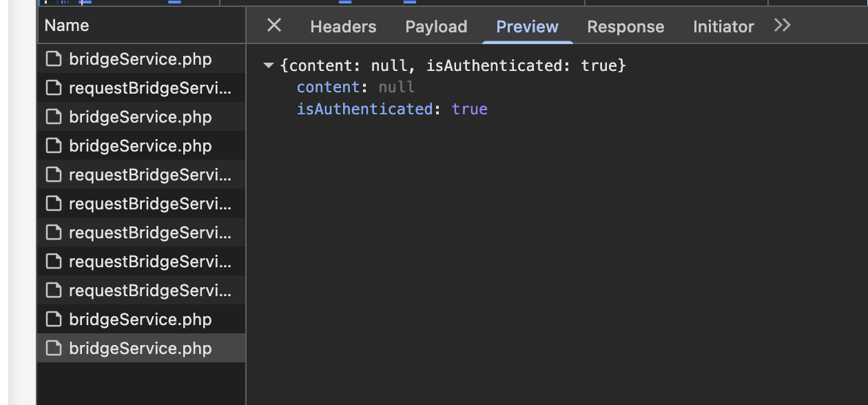The width and height of the screenshot is (868, 405).
Task: Switch to the Headers tab
Action: 343,27
